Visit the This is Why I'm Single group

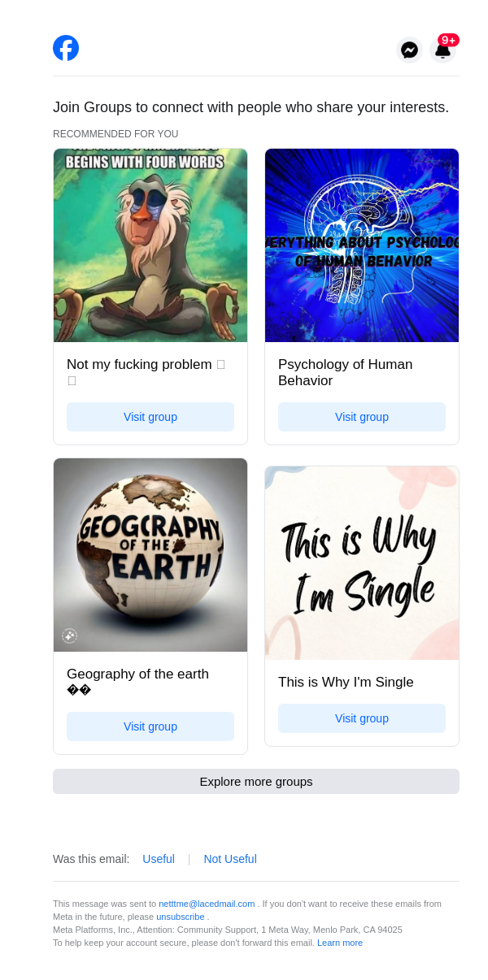pos(362,718)
